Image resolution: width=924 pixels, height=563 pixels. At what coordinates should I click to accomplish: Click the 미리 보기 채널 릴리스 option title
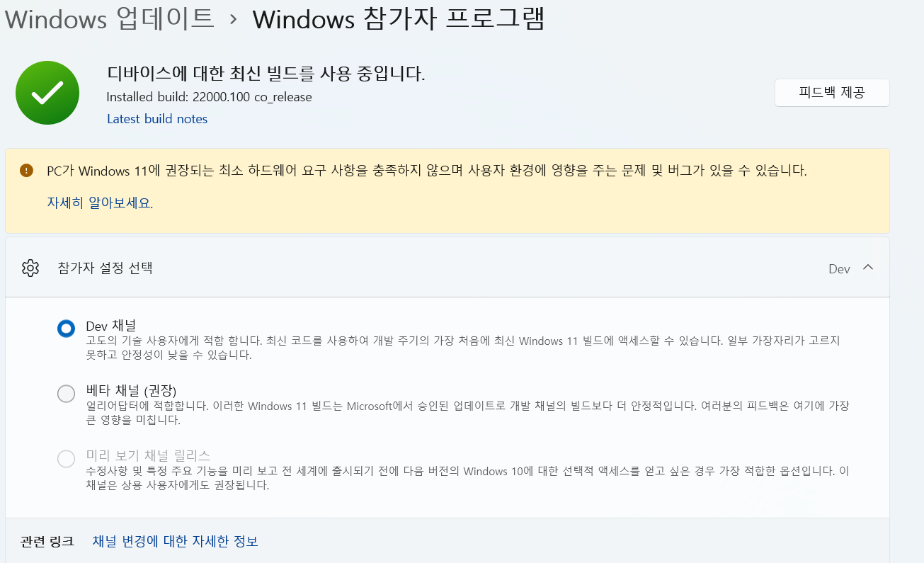[148, 455]
